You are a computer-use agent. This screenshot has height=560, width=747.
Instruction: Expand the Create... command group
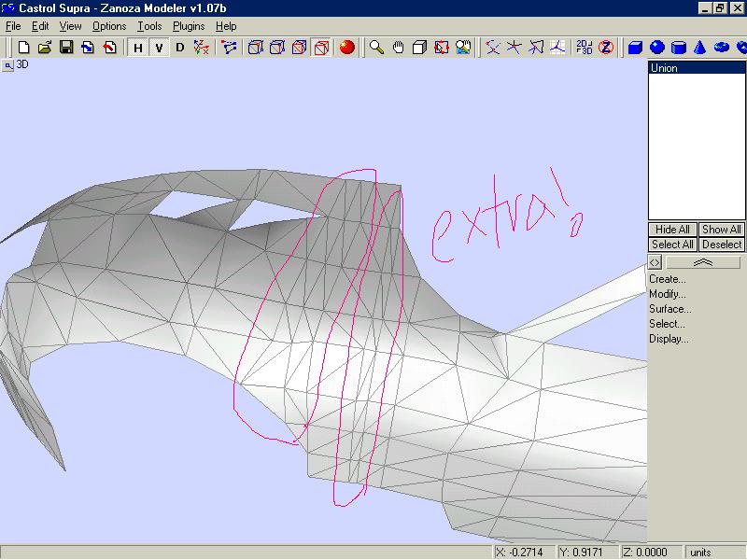tap(667, 279)
